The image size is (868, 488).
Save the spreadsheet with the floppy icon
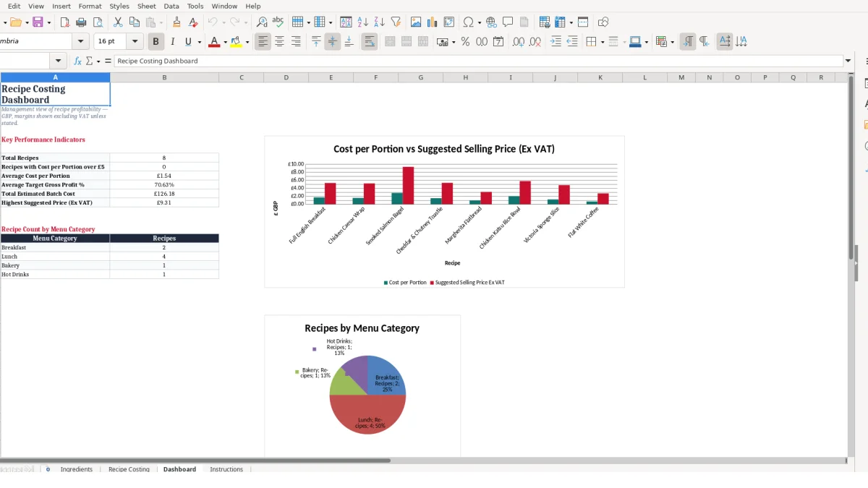[x=38, y=22]
